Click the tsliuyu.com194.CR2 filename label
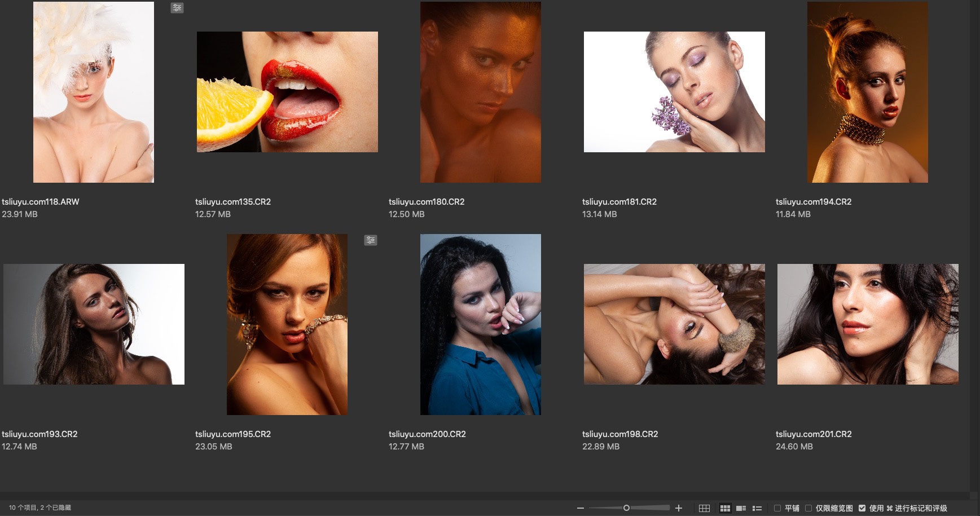Viewport: 980px width, 516px height. click(813, 202)
